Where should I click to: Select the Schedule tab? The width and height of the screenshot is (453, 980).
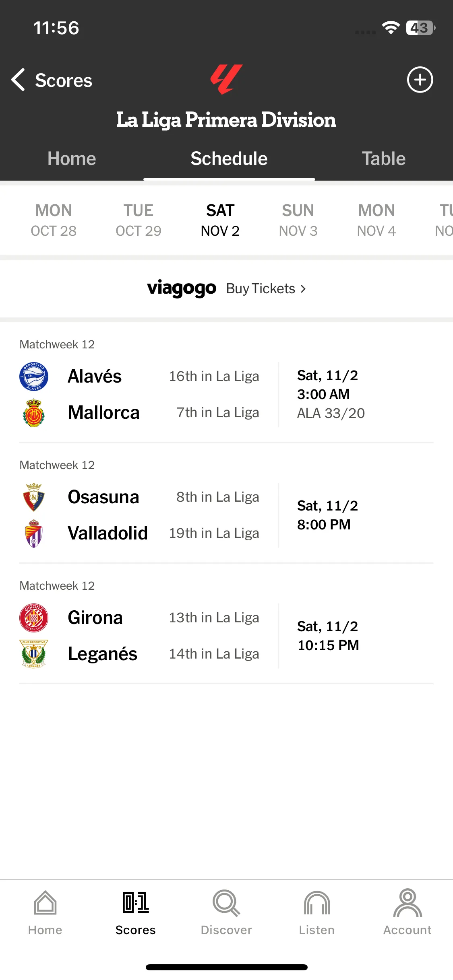(x=229, y=159)
